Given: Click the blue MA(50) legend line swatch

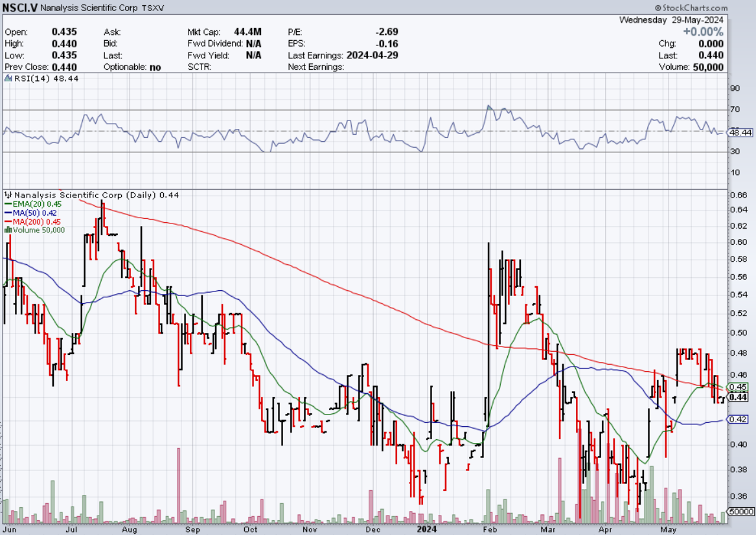Looking at the screenshot, I should (8, 212).
